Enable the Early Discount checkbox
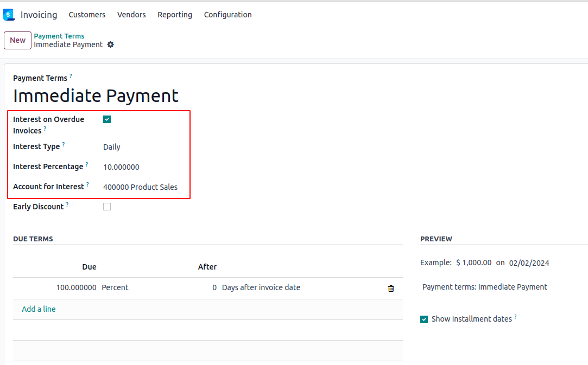 pyautogui.click(x=107, y=207)
